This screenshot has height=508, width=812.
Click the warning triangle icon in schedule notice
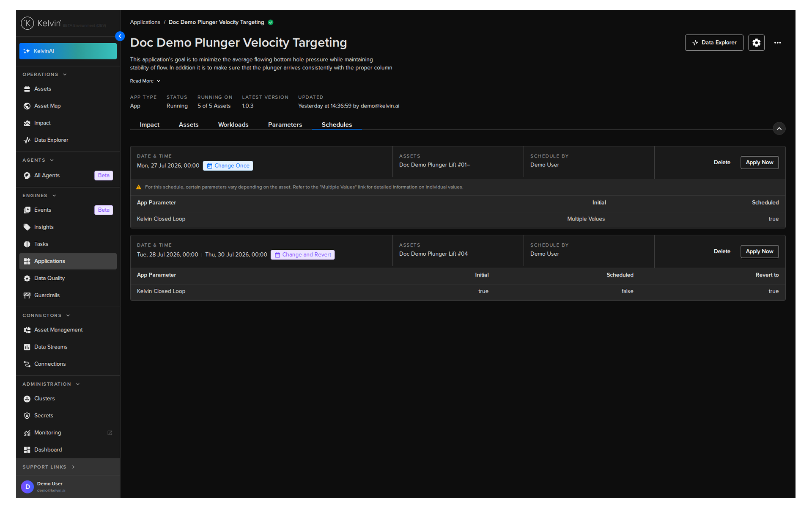(x=139, y=187)
